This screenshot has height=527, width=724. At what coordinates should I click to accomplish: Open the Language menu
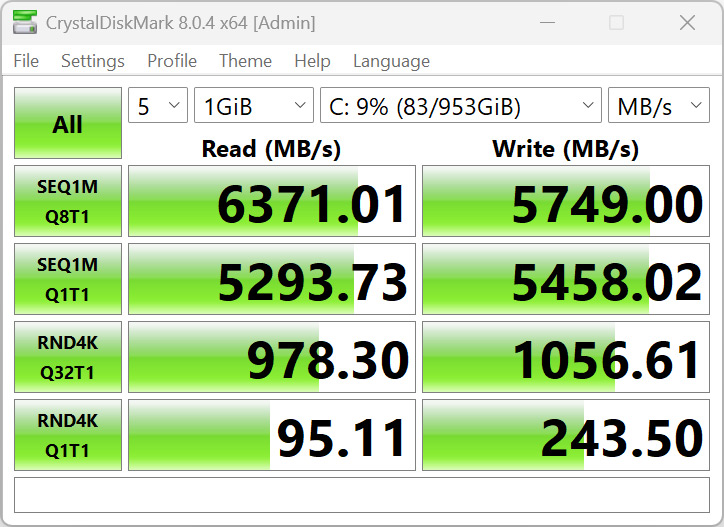pyautogui.click(x=391, y=61)
